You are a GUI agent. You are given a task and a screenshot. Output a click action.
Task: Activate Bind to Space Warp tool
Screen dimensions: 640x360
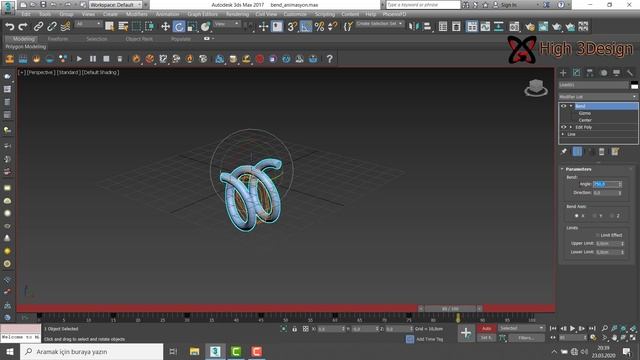point(65,27)
